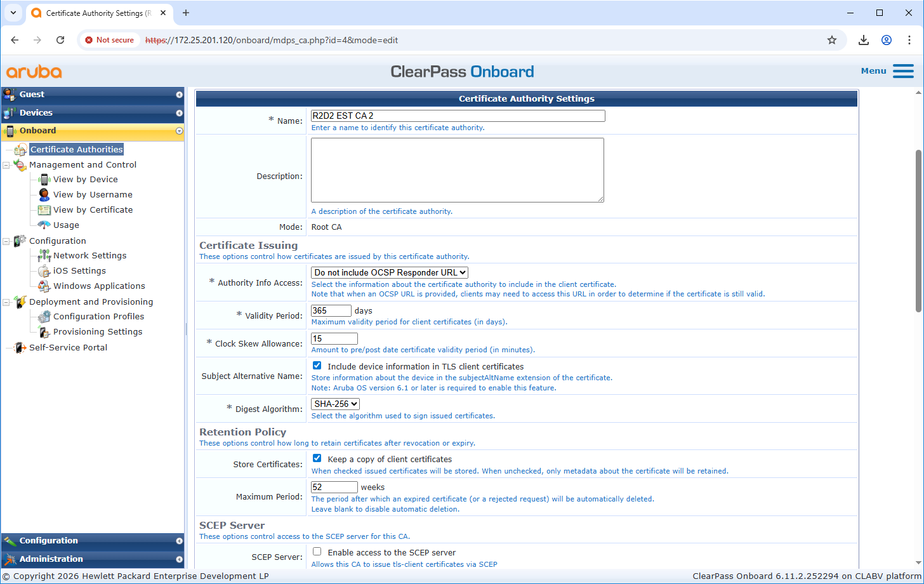Click the Configuration Profiles icon
The image size is (924, 584).
tap(44, 317)
